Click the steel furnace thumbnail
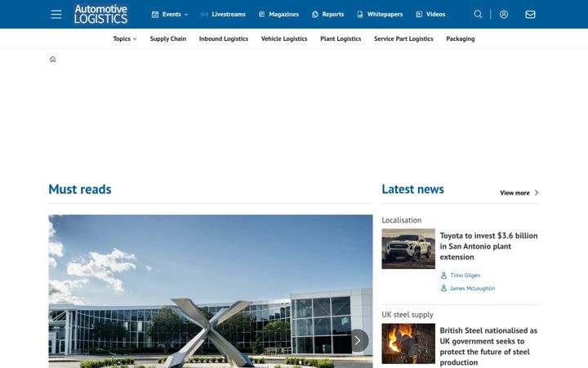588x368 pixels. click(x=408, y=343)
